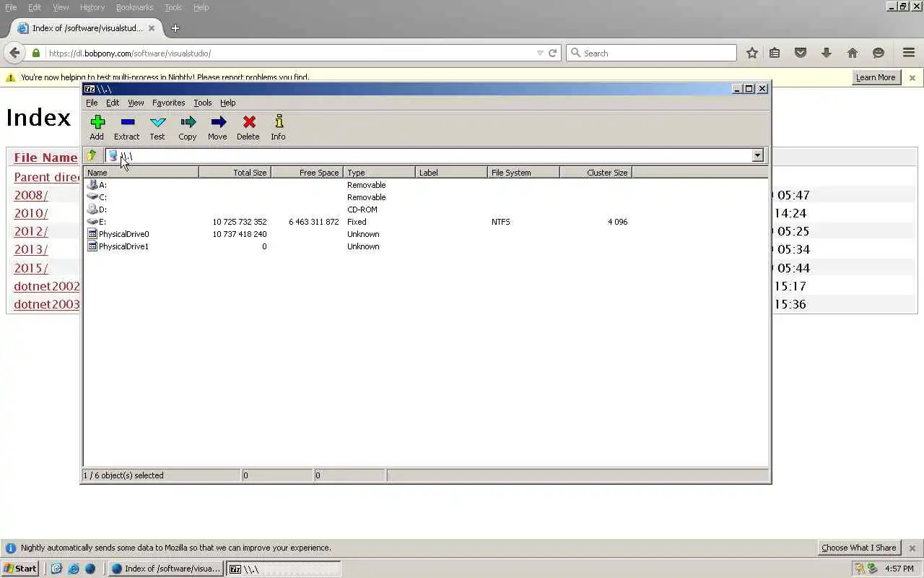Image resolution: width=924 pixels, height=578 pixels.
Task: Open the 2013/ directory link in Firefox
Action: pyautogui.click(x=30, y=249)
